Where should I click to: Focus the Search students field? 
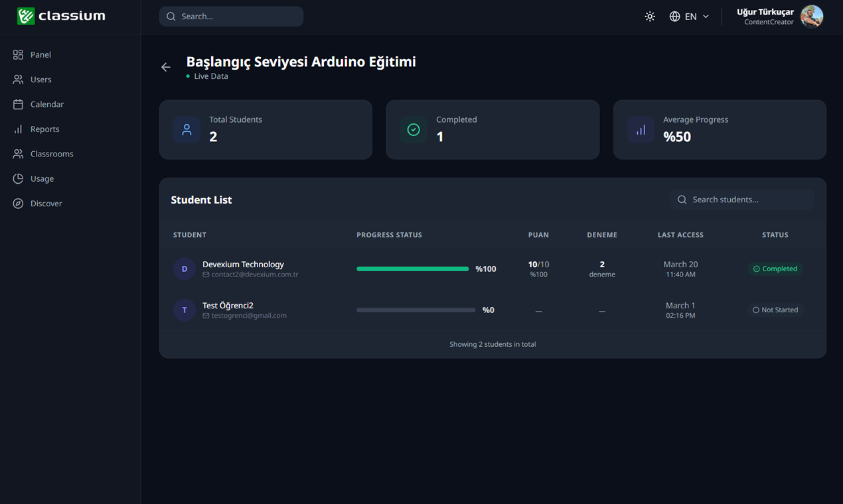[742, 200]
